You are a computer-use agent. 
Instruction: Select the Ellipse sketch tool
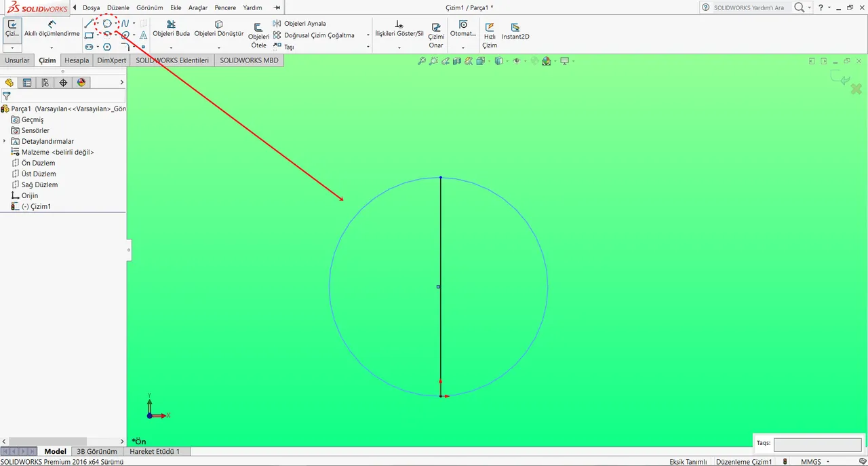125,35
